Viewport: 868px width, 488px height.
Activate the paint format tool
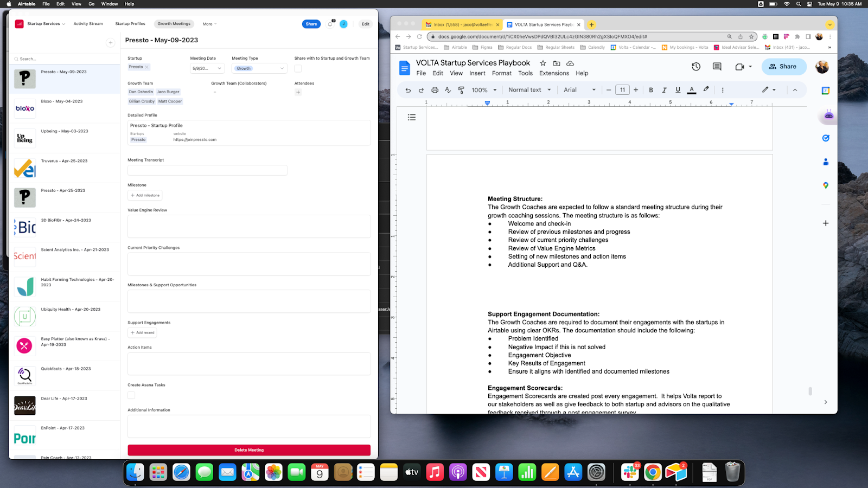[x=461, y=90]
